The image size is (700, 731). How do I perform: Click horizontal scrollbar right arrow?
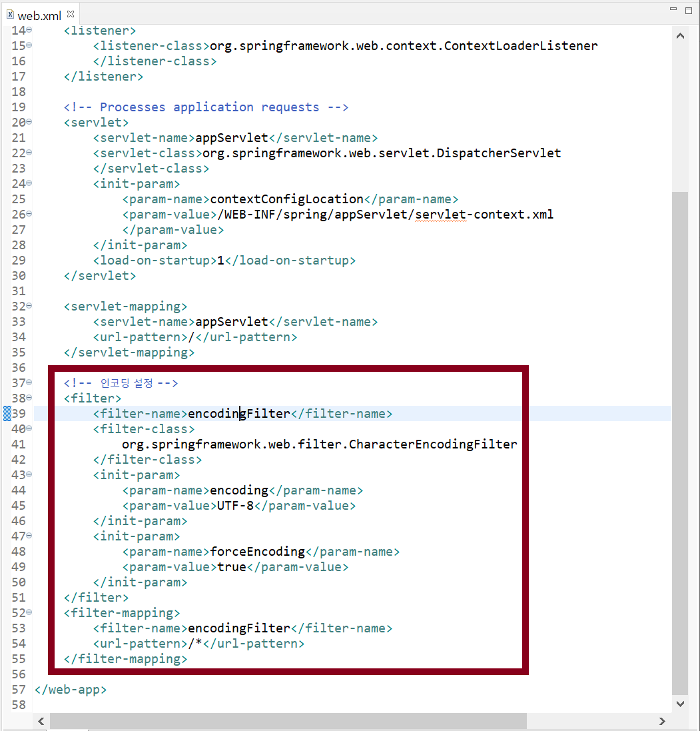coord(662,721)
